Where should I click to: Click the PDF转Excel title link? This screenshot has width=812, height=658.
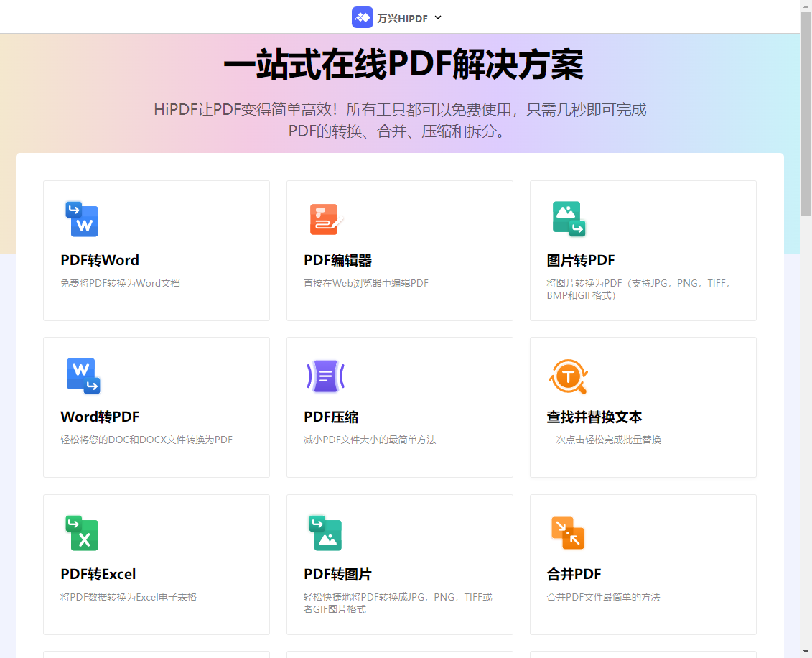click(98, 574)
